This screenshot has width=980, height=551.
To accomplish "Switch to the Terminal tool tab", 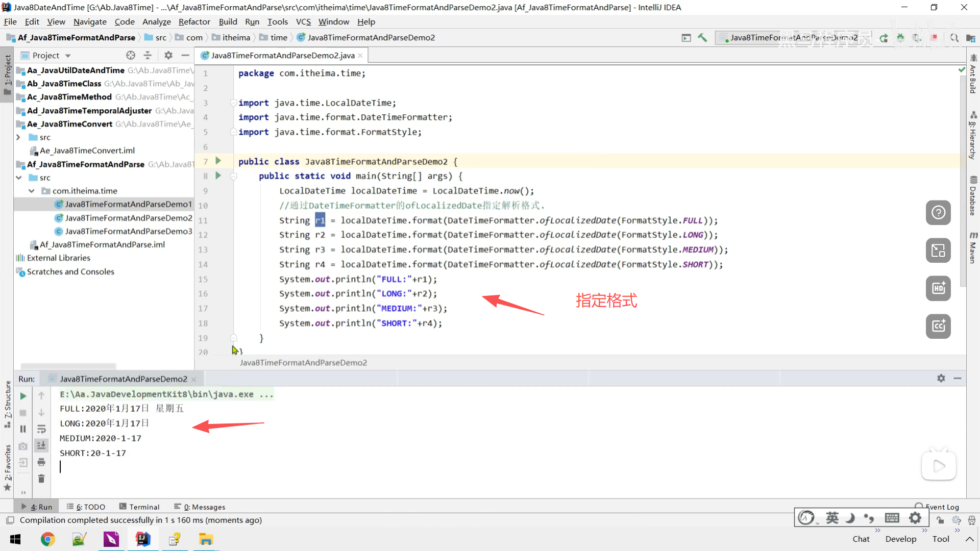I will pyautogui.click(x=139, y=507).
